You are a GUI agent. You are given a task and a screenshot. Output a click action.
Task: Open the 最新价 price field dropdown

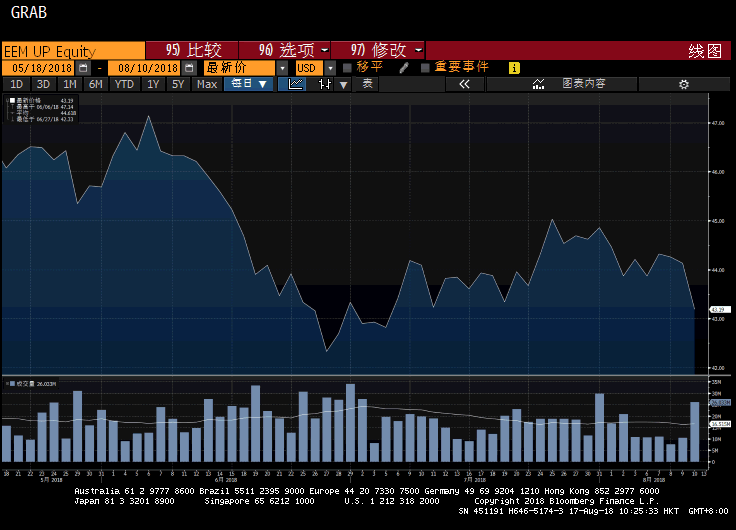282,68
